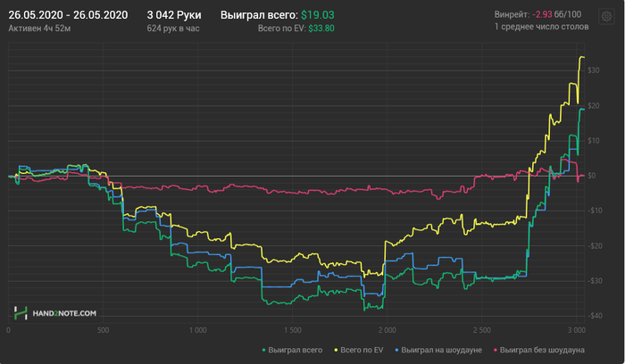Click the x-axis label 500

click(103, 330)
